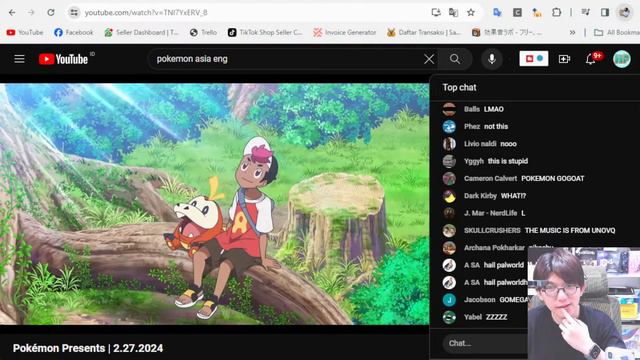Click the address bar URL field

[253, 13]
